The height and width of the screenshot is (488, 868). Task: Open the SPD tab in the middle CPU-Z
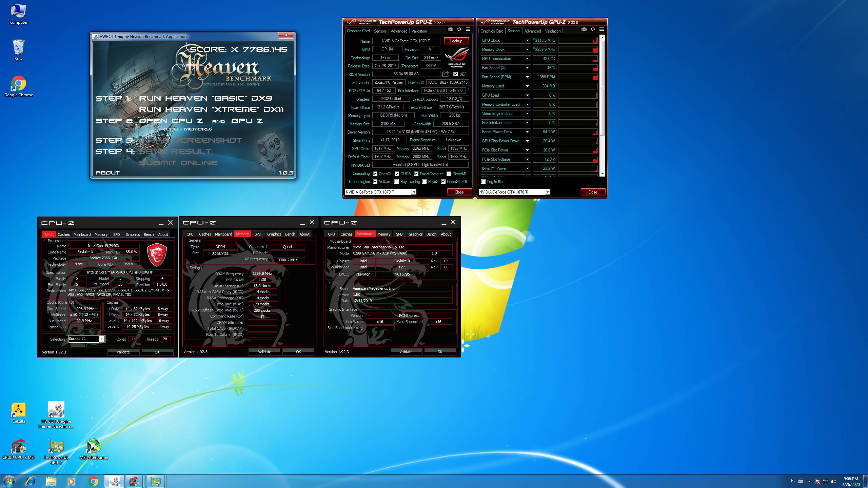[x=258, y=234]
